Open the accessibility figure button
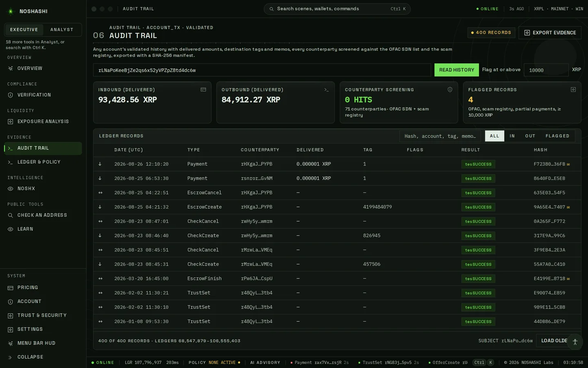Screen dimensions: 588x368 (x=575, y=342)
